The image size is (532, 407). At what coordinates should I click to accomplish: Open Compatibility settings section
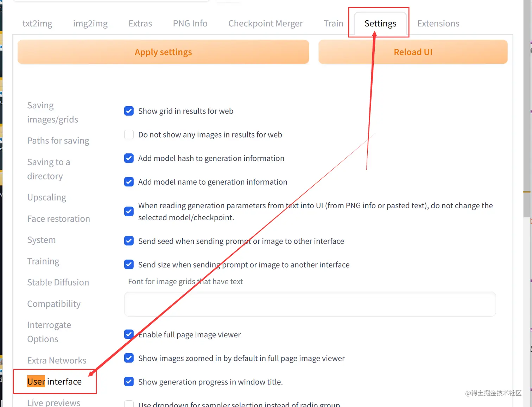(54, 304)
